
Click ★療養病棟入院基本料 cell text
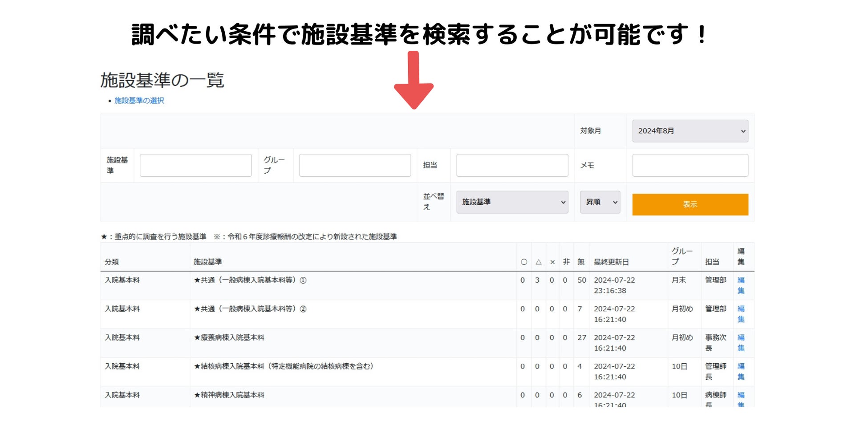229,337
